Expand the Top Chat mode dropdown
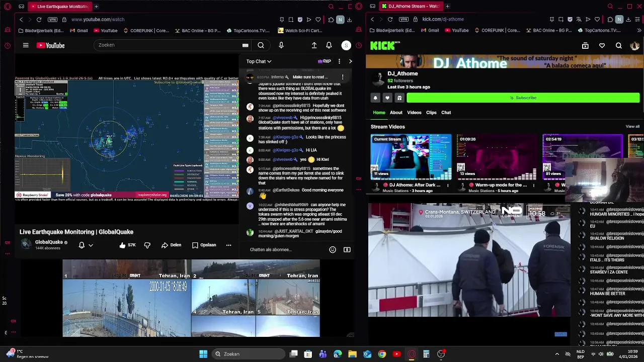The width and height of the screenshot is (644, 362). point(259,61)
